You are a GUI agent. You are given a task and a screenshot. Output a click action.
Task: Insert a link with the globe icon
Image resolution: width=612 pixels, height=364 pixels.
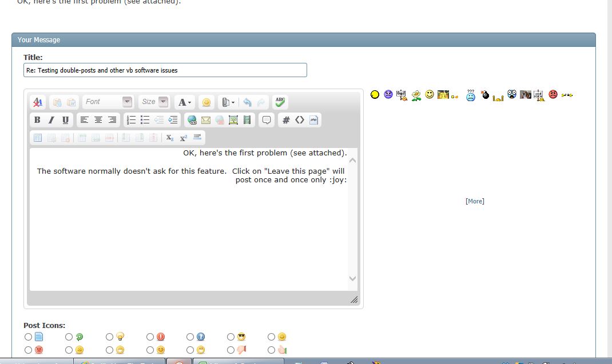click(192, 120)
